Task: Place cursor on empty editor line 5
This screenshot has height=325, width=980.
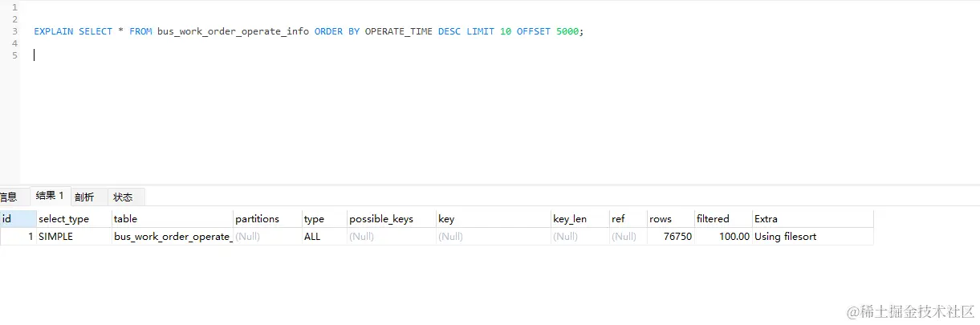Action: (498, 55)
